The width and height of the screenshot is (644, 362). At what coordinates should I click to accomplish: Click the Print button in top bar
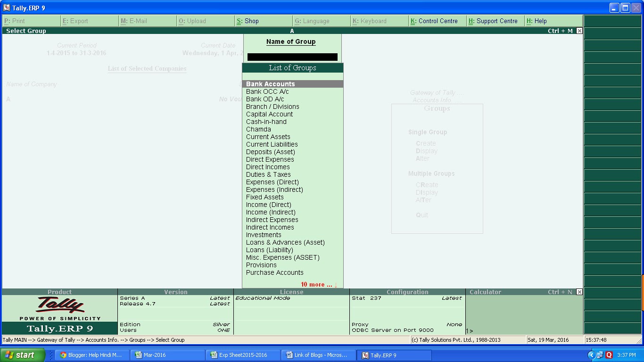[31, 21]
